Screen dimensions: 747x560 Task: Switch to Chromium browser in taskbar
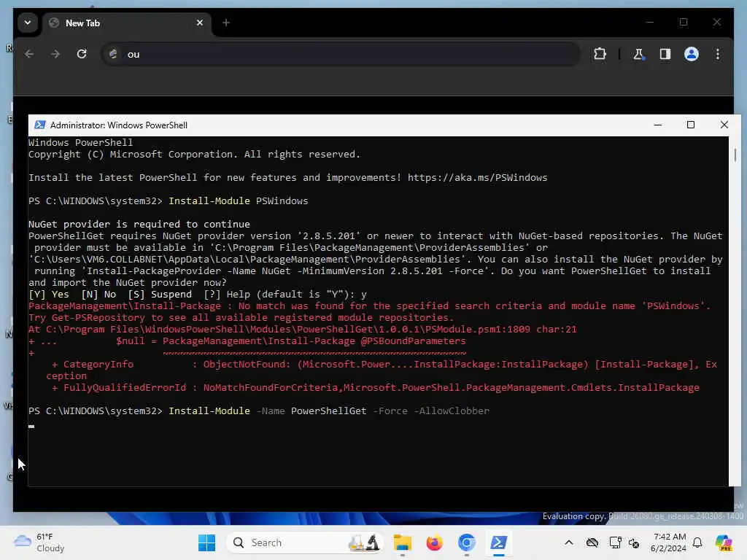click(x=466, y=542)
